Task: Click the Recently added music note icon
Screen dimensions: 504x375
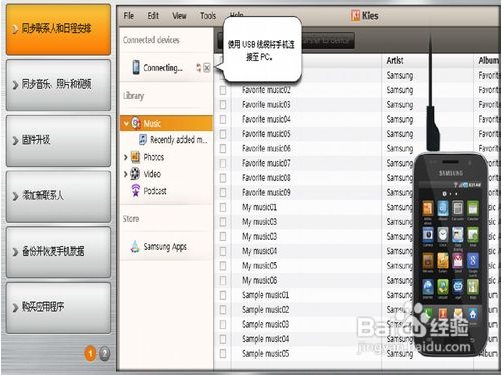Action: (x=143, y=140)
